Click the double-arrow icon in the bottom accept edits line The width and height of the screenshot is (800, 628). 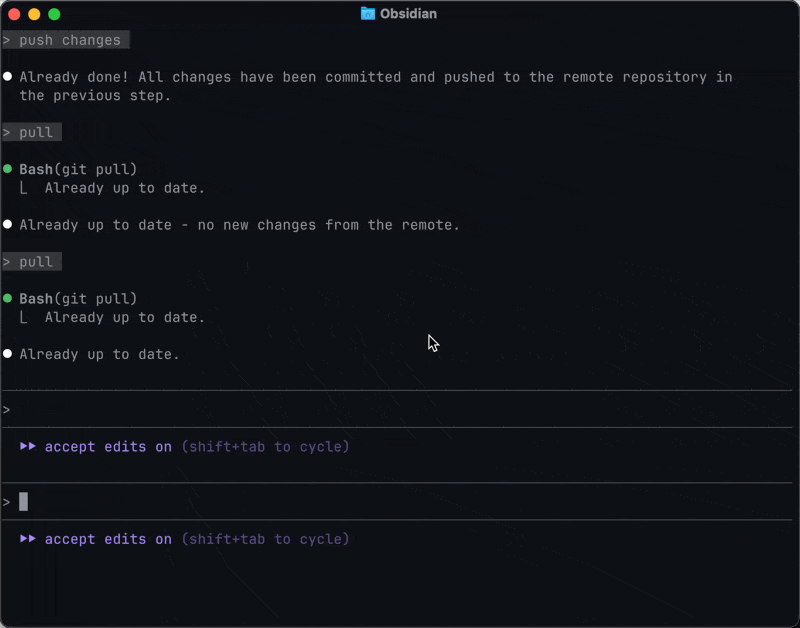[28, 539]
